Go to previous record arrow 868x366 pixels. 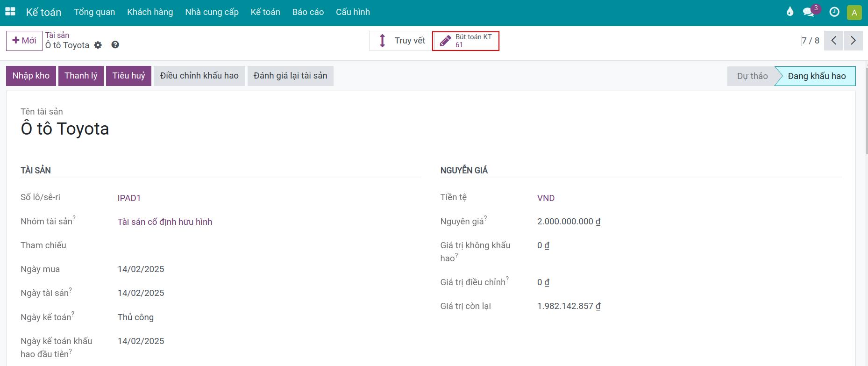point(833,41)
